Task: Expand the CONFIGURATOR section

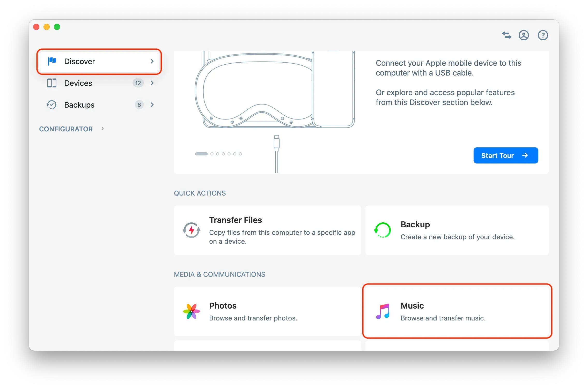Action: (x=102, y=129)
